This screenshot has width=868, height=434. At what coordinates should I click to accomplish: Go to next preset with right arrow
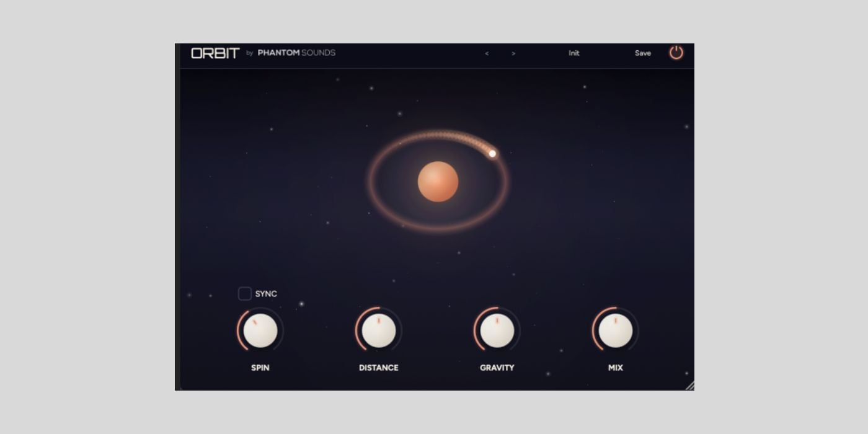(x=513, y=53)
